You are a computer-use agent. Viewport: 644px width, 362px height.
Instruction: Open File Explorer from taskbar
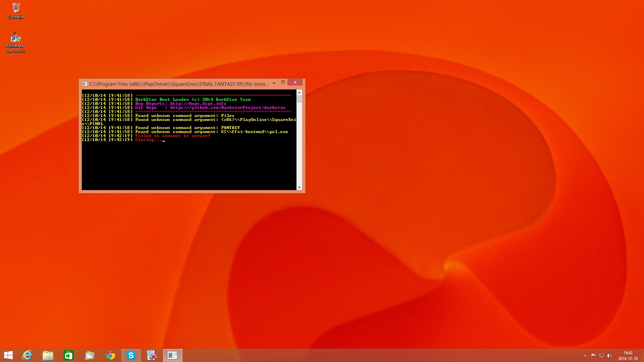point(48,355)
